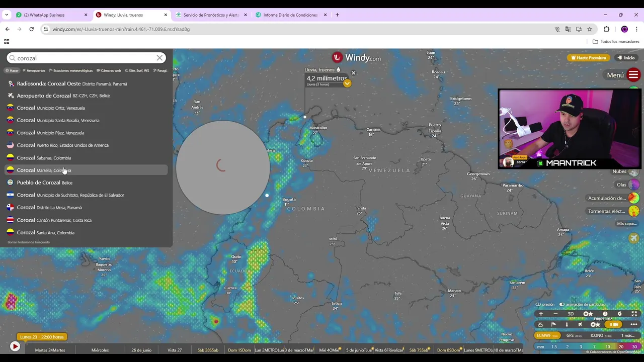Click the info circle icon
Image resolution: width=644 pixels, height=362 pixels.
click(x=605, y=314)
